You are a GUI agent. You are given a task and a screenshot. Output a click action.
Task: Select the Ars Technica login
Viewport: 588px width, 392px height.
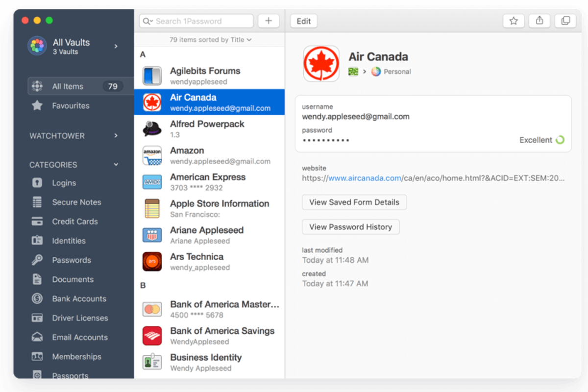[209, 261]
